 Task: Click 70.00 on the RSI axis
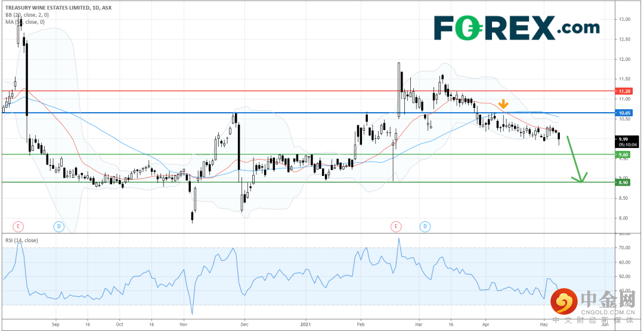625,248
